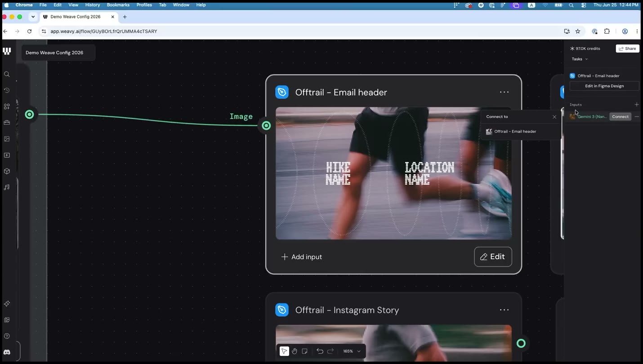Open the Chrome three-dot menu

coord(637,31)
